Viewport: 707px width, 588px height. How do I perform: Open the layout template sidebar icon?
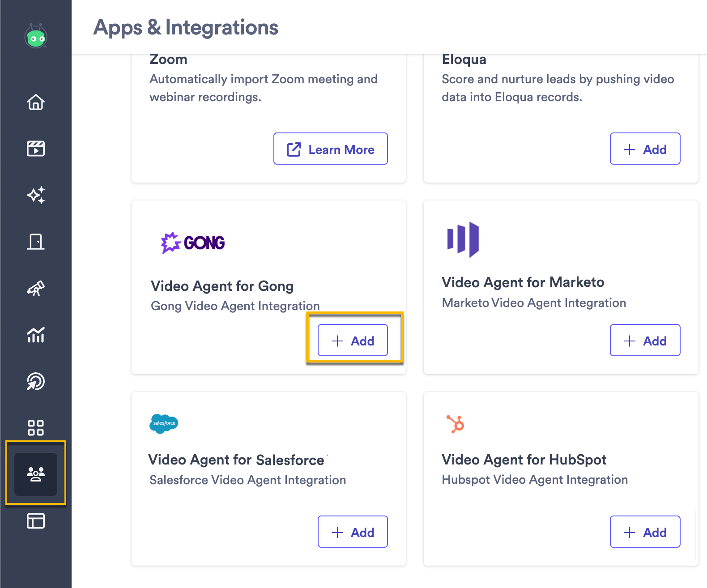36,521
